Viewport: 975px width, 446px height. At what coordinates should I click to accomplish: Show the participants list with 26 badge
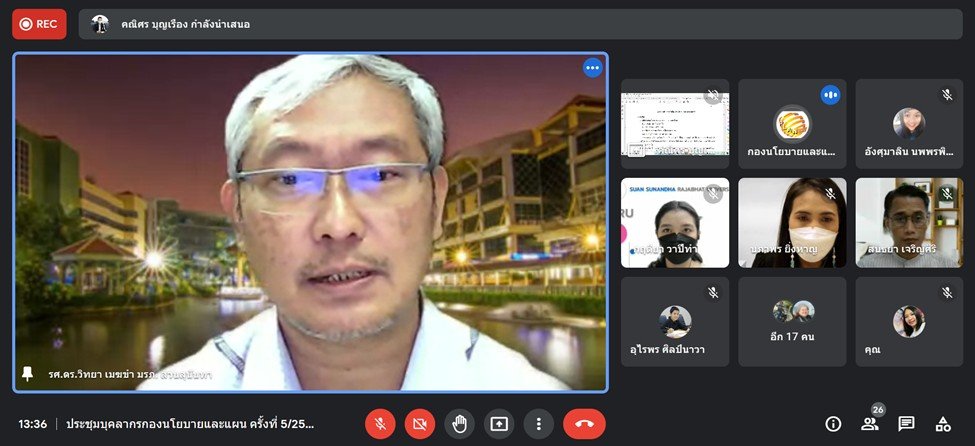[x=870, y=424]
